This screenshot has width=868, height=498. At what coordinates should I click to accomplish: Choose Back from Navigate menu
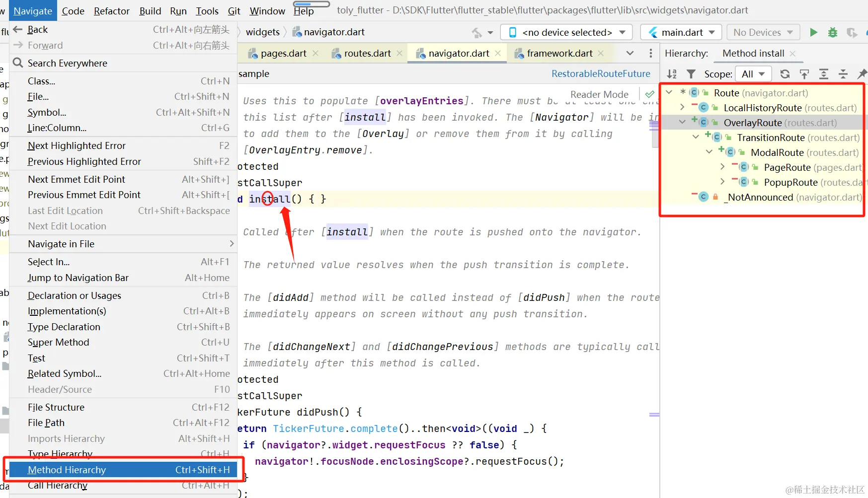click(x=123, y=29)
